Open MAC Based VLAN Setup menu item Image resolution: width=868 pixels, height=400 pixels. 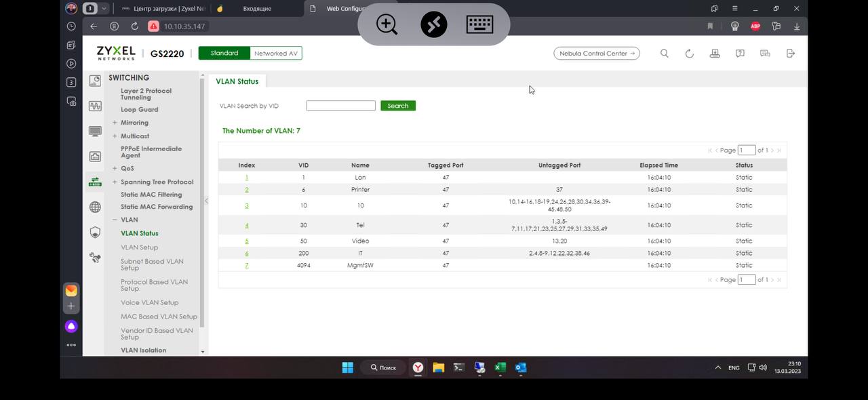(159, 317)
